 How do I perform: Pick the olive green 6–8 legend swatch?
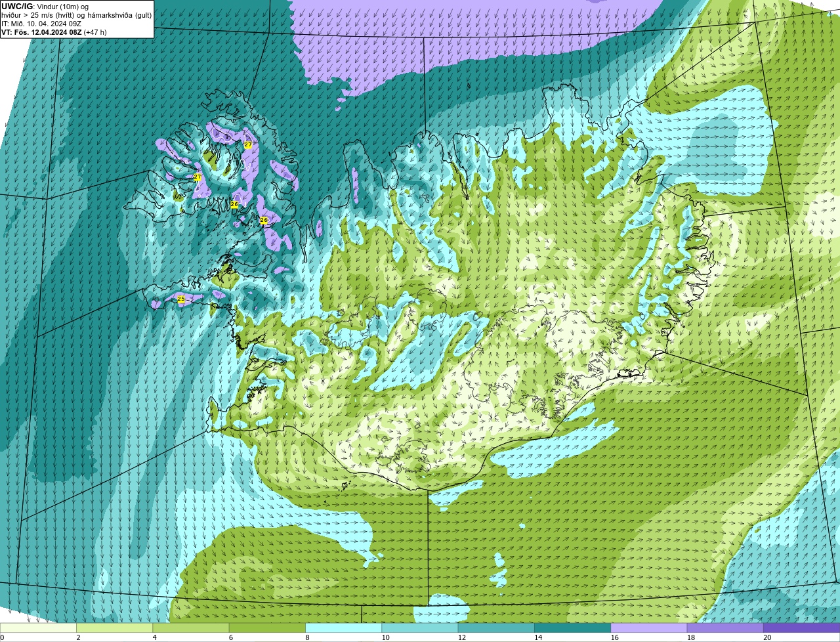click(268, 628)
